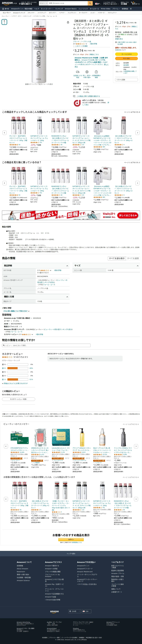Open the ランキング nav item
The image size is (142, 644).
(59, 9)
